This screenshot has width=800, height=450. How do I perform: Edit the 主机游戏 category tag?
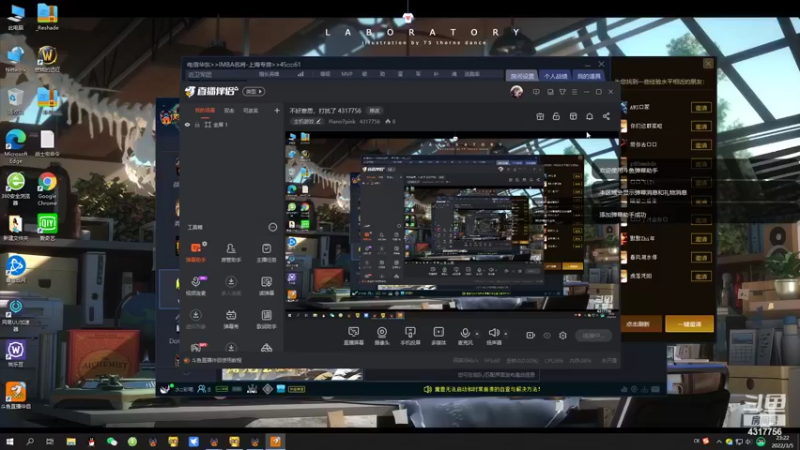[x=307, y=121]
